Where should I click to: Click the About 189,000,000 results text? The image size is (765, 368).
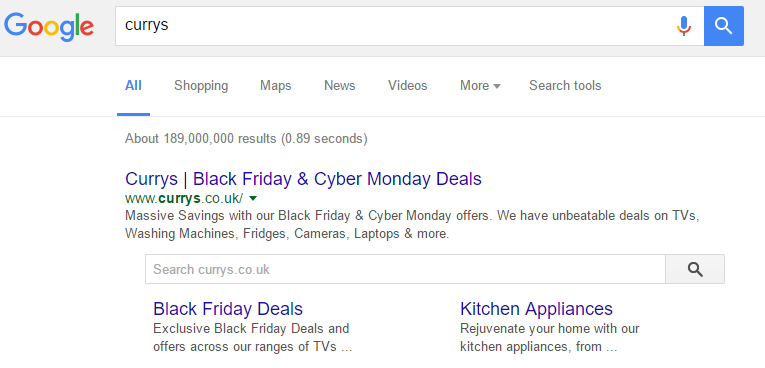pos(246,139)
